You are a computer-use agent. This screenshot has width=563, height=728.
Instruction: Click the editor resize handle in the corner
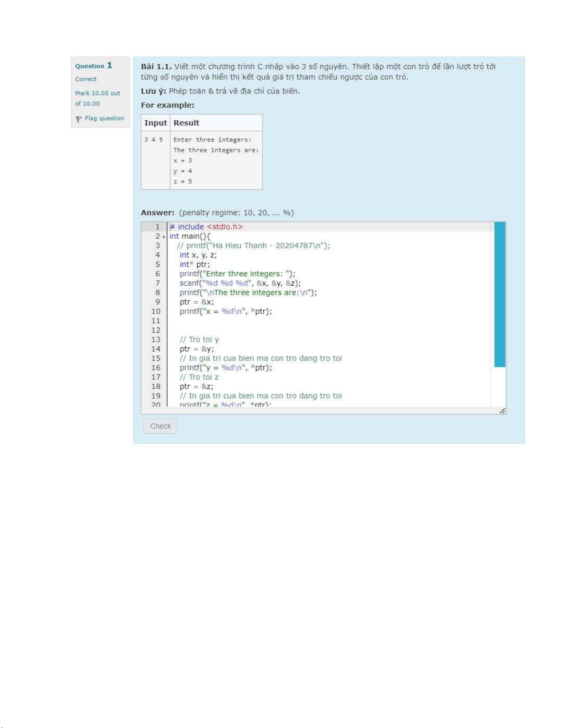click(x=502, y=411)
